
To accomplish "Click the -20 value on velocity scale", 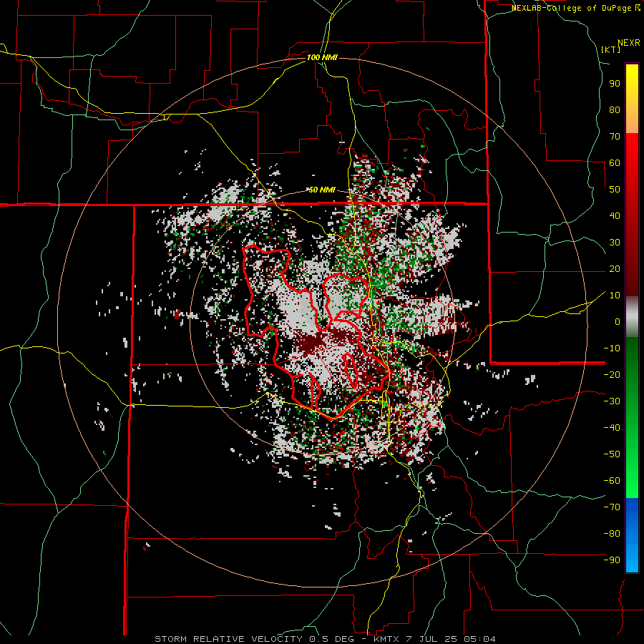I will coord(612,375).
